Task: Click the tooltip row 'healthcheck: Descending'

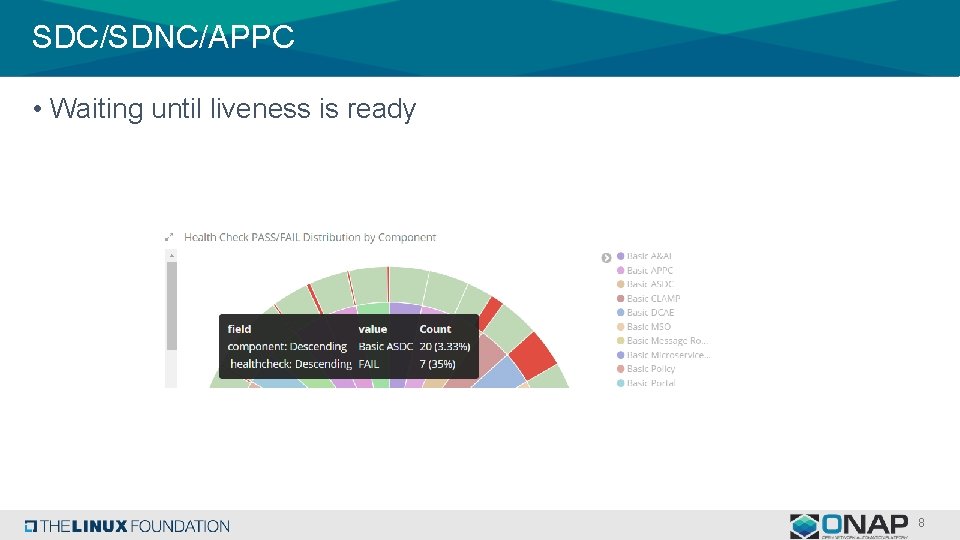Action: pos(291,364)
